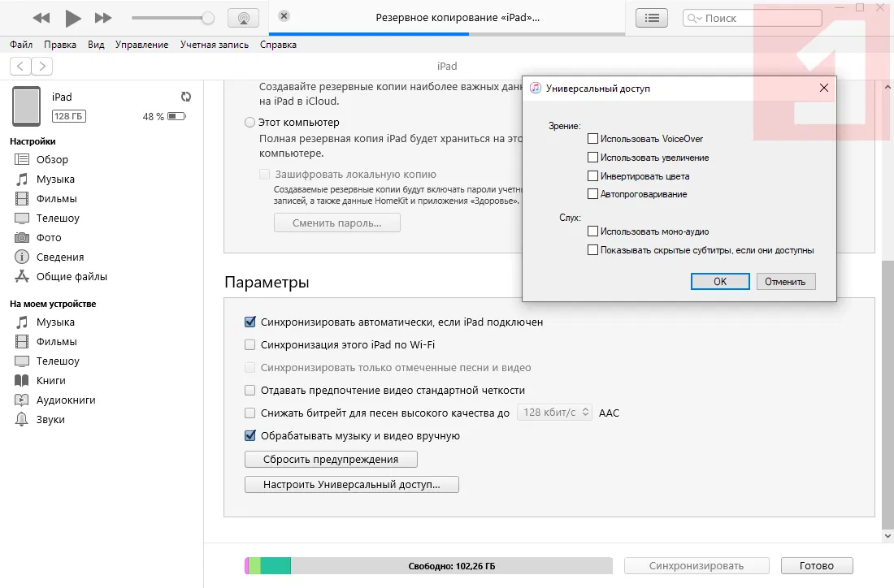Click the 128 ГБ capacity label
This screenshot has width=894, height=588.
68,116
